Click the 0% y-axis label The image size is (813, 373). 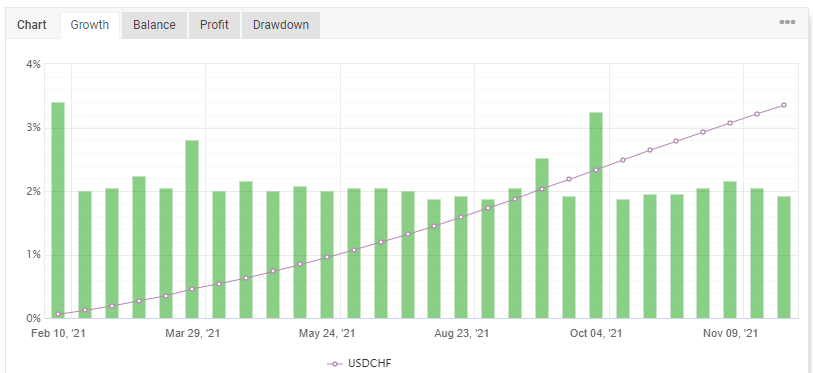pos(33,318)
